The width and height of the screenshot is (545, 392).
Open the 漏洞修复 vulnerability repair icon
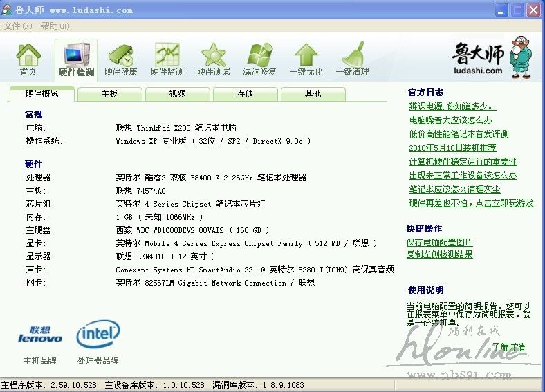(x=259, y=55)
